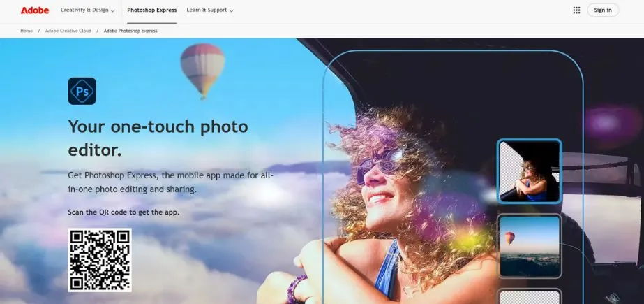Expand the Learn & Support menu
The image size is (644, 304).
click(x=210, y=10)
